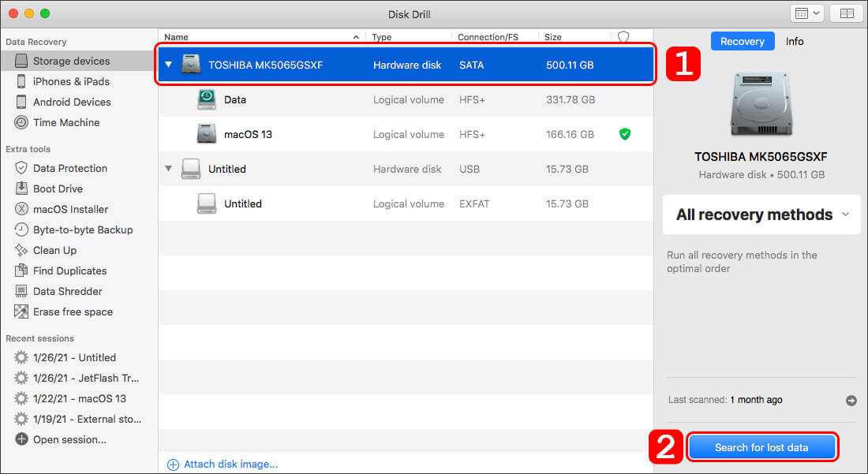Open Byte-to-byte Backup tool
The width and height of the screenshot is (868, 474).
[x=83, y=230]
